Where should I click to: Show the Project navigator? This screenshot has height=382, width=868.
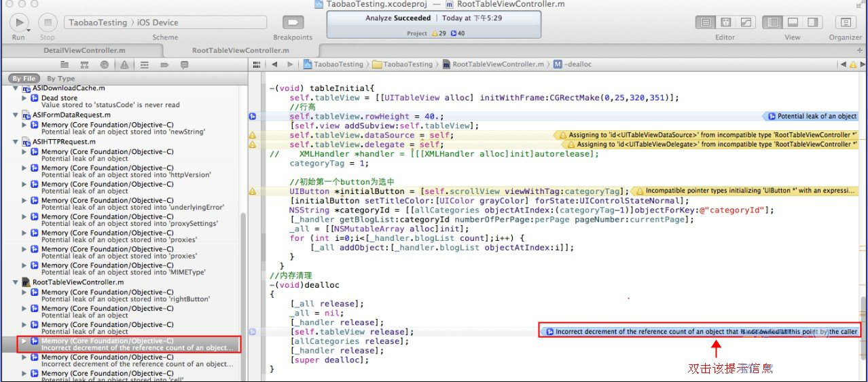[x=65, y=64]
